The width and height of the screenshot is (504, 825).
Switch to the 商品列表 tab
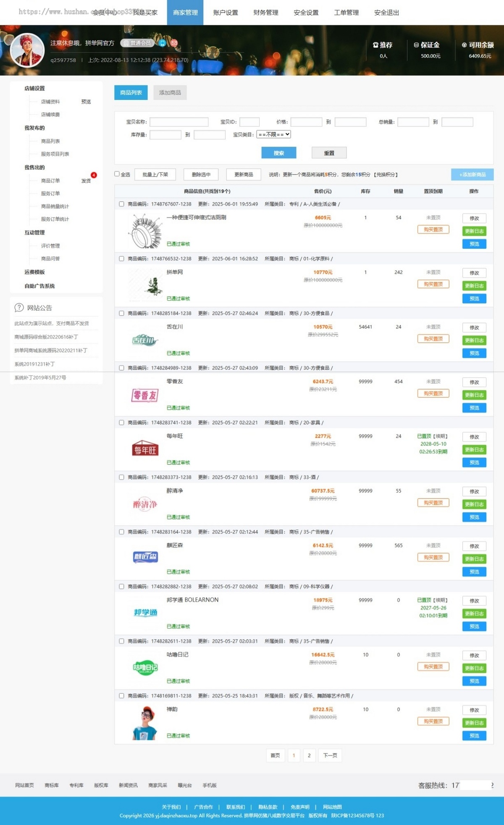click(131, 92)
